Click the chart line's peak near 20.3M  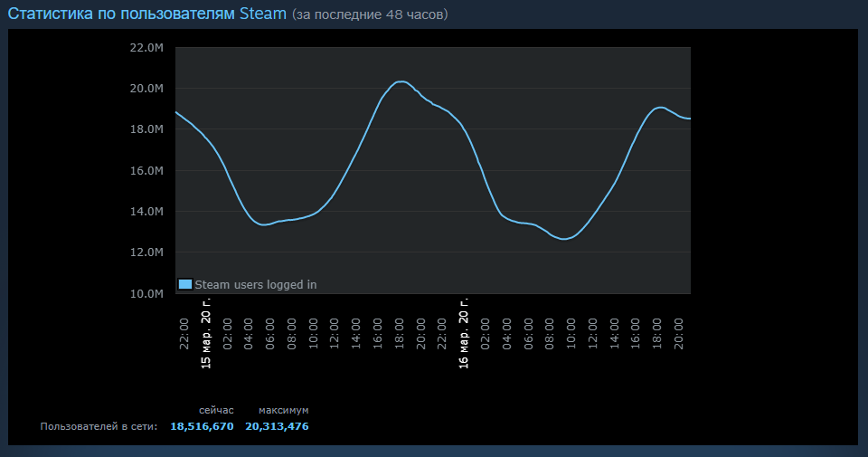401,82
